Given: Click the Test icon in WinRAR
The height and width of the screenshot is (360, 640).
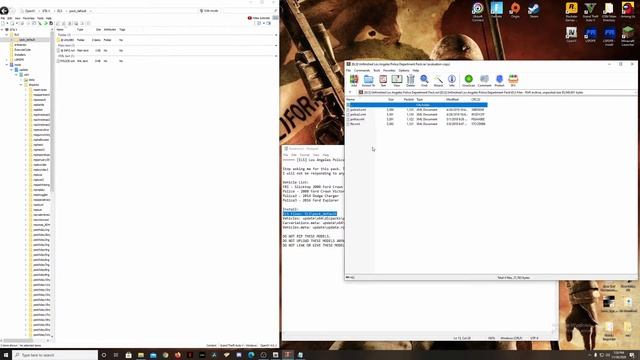Looking at the screenshot, I should click(x=383, y=80).
